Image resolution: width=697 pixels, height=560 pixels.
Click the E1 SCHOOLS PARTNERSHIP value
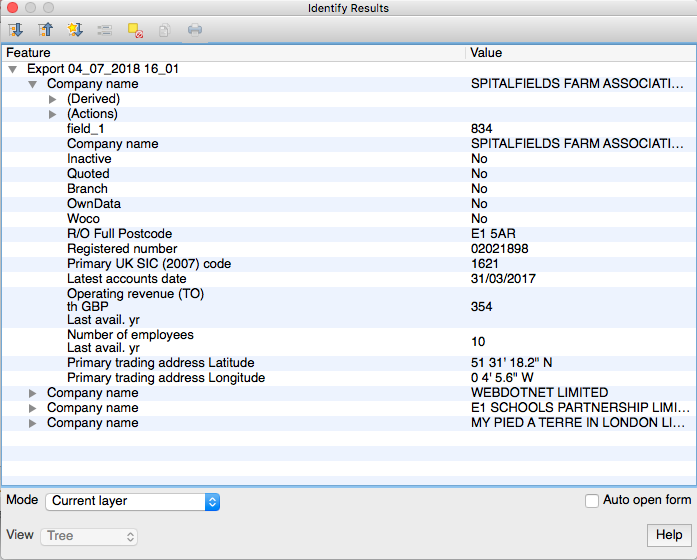tap(580, 408)
